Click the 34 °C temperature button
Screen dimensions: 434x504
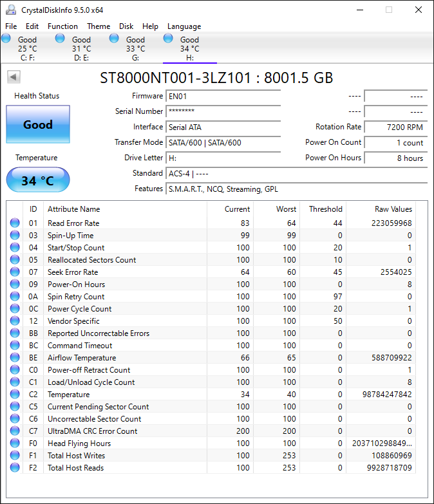38,180
